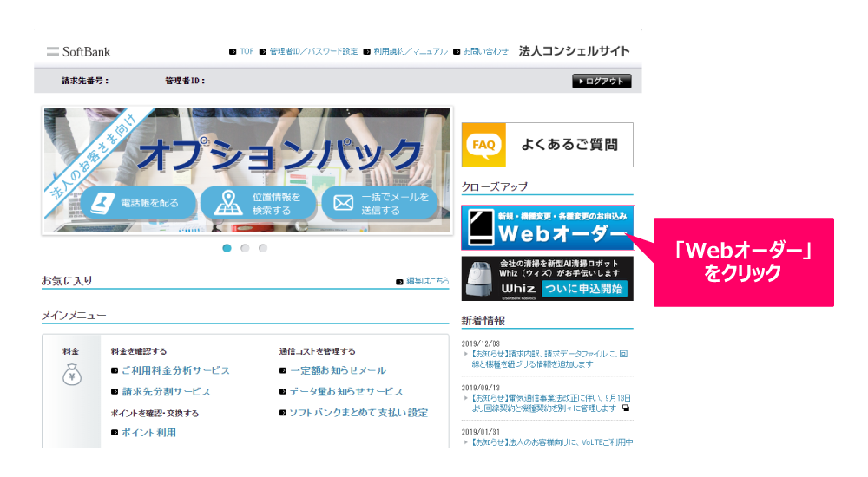The height and width of the screenshot is (477, 868).
Task: Open the Whiz cleaning robot banner
Action: [x=548, y=278]
